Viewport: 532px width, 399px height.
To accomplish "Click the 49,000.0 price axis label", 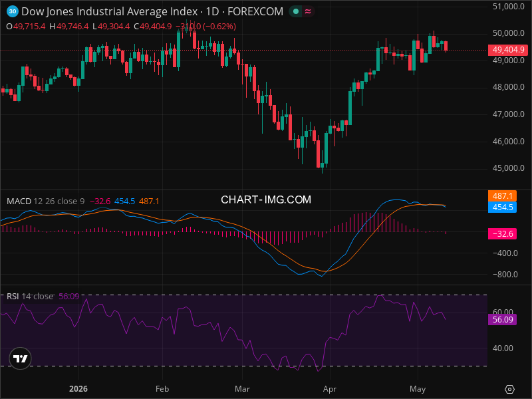I will pos(508,61).
